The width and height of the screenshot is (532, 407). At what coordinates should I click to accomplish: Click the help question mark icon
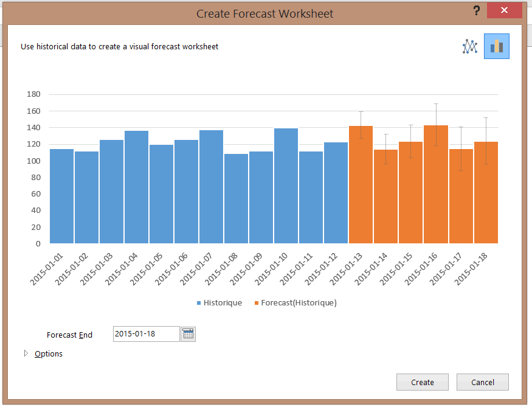[x=477, y=11]
